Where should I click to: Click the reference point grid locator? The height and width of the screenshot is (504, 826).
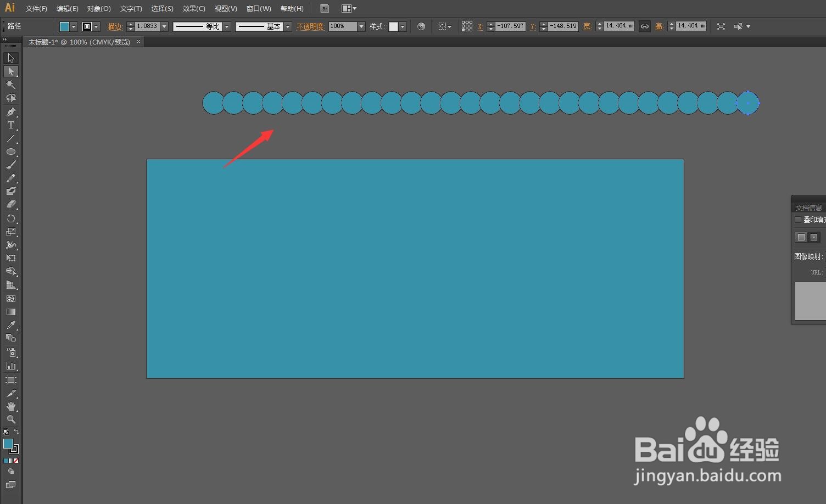tap(467, 26)
